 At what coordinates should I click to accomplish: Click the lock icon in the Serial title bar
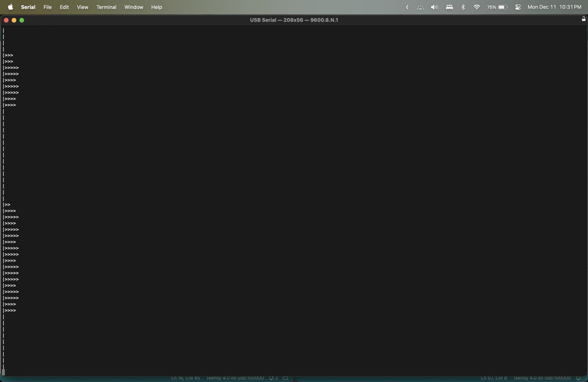(x=584, y=19)
